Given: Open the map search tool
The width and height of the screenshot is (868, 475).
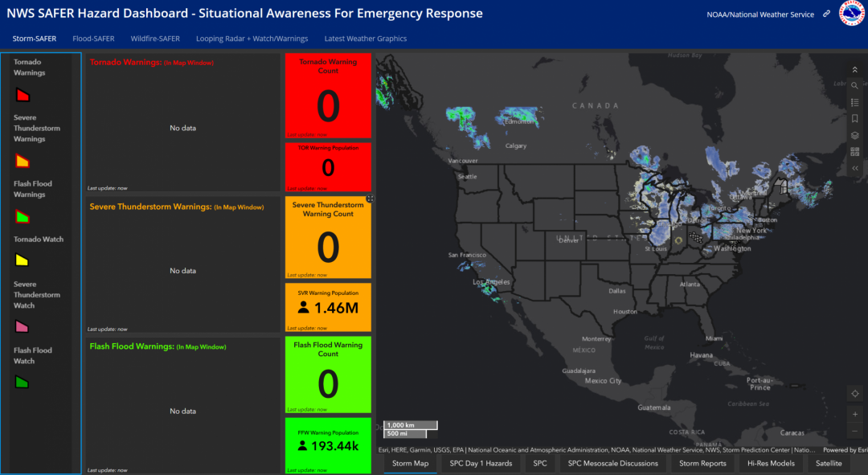Looking at the screenshot, I should [x=854, y=86].
